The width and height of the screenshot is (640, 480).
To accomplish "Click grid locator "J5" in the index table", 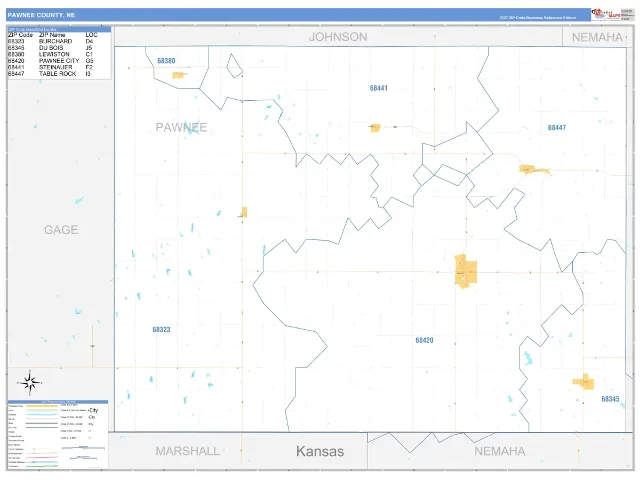I will [89, 48].
